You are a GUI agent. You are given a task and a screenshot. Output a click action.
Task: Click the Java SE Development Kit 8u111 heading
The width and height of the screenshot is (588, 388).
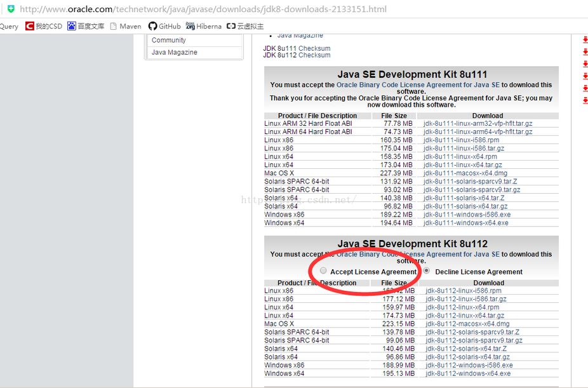[x=412, y=74]
